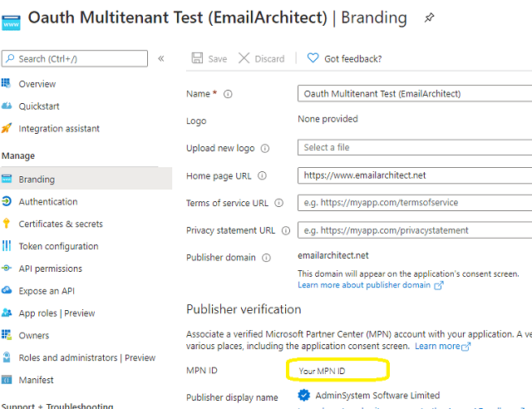Click the Quickstart cloud icon
Screen dimensions: 532x409
[x=7, y=106]
